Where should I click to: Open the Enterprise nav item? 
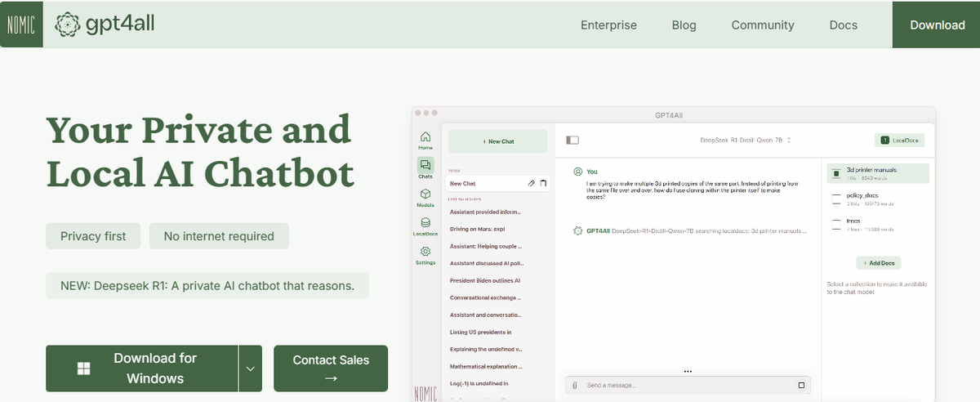click(608, 25)
